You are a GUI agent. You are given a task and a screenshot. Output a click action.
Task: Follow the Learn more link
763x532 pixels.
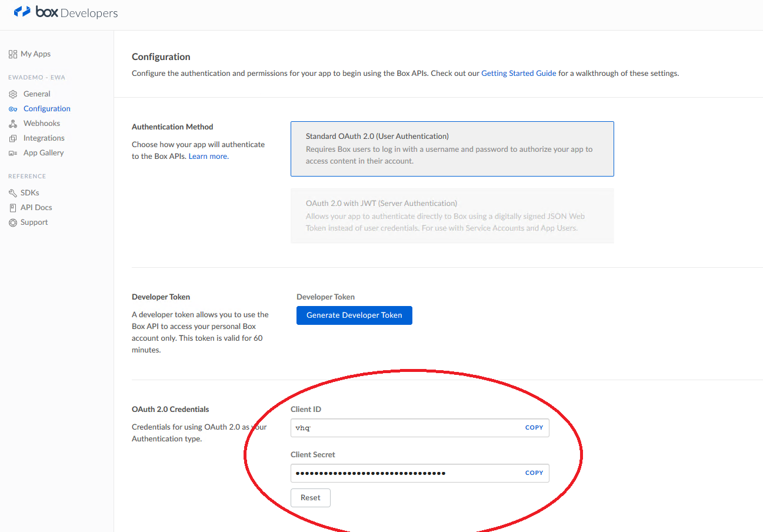[208, 157]
